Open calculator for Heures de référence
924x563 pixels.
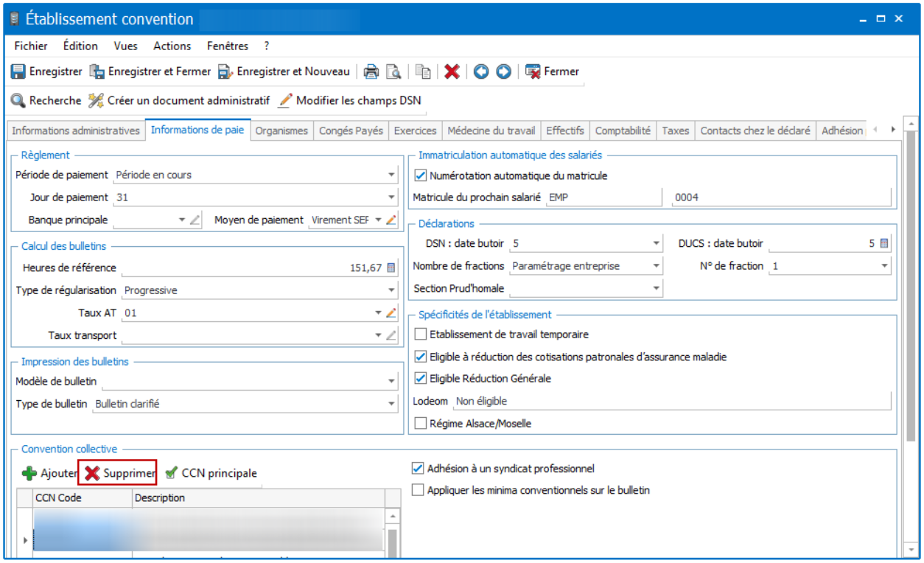coord(391,267)
